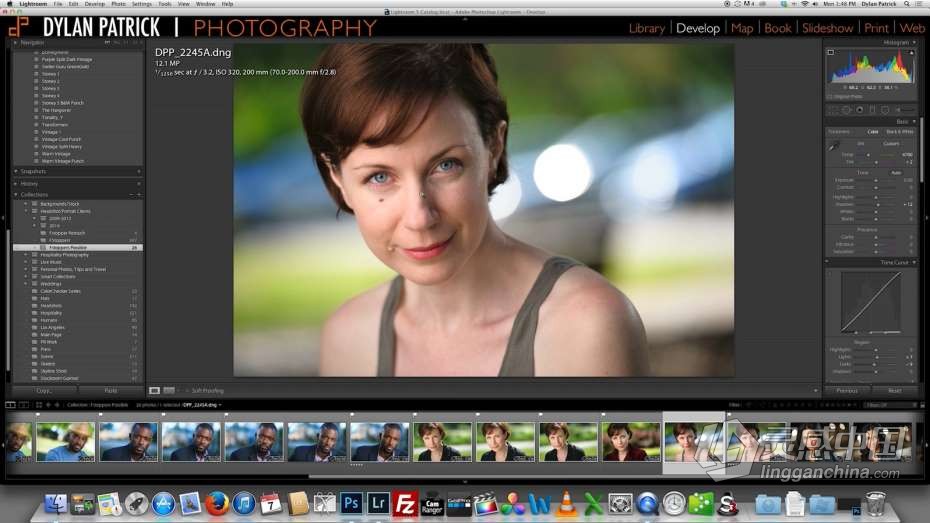930x523 pixels.
Task: Go forward using filmstrip right arrow
Action: (x=57, y=404)
